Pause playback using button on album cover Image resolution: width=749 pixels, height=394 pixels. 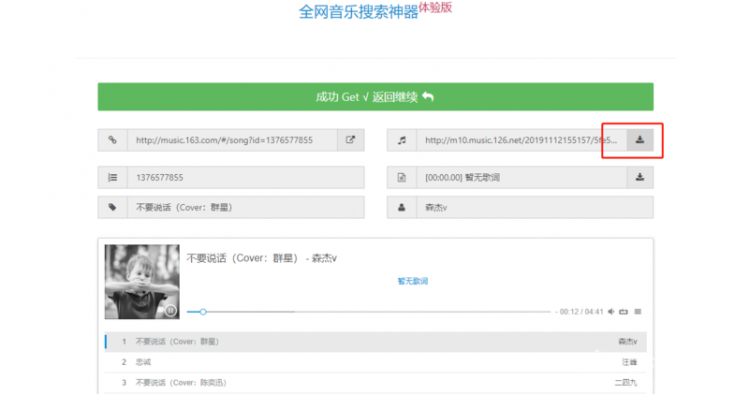click(171, 310)
